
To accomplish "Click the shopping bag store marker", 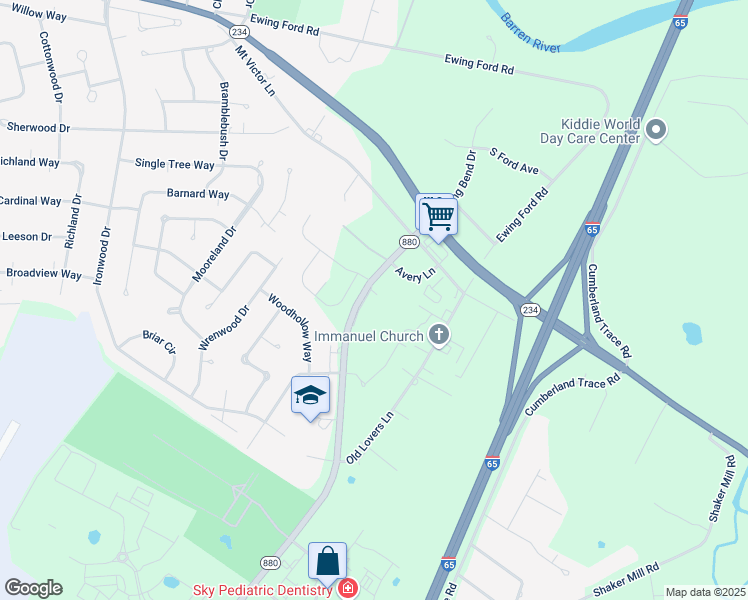I will coord(327,564).
